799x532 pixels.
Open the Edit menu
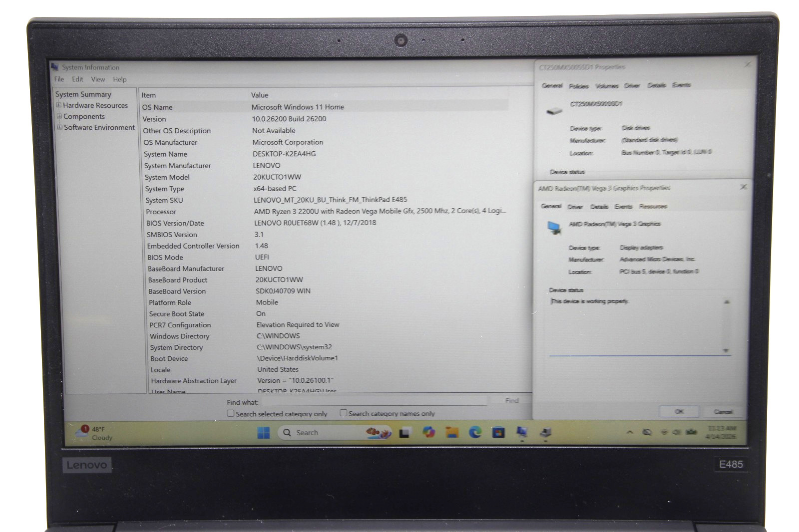pyautogui.click(x=77, y=79)
